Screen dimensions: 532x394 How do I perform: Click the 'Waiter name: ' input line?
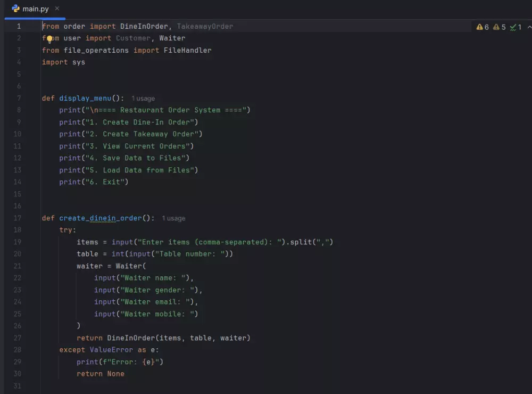[x=144, y=278]
